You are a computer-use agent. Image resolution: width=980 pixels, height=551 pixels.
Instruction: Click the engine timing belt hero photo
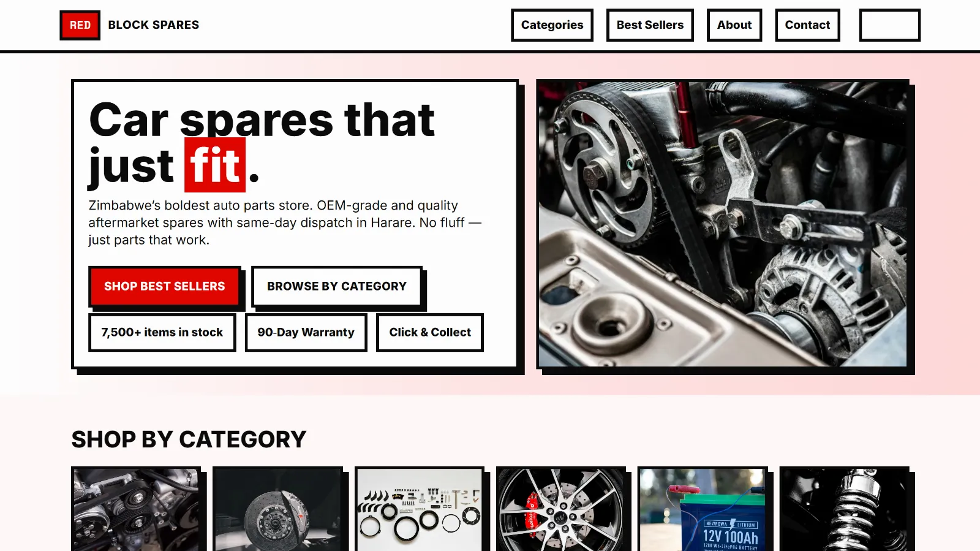pyautogui.click(x=723, y=224)
